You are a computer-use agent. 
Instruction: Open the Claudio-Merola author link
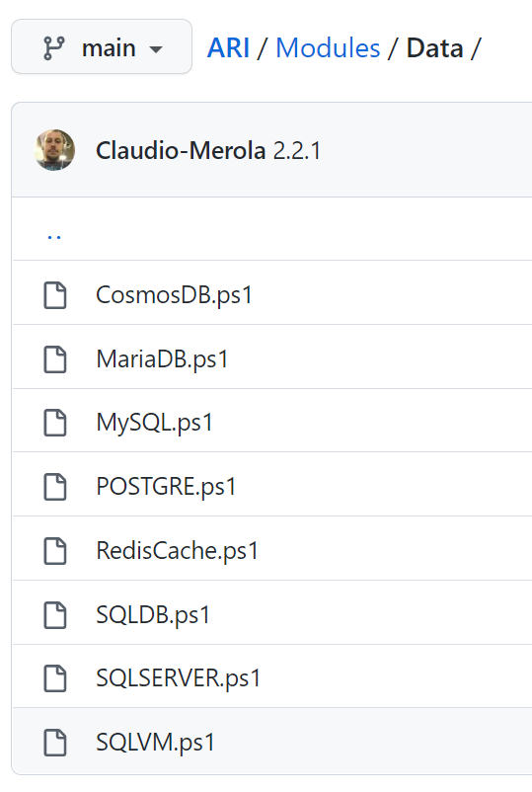tap(181, 150)
